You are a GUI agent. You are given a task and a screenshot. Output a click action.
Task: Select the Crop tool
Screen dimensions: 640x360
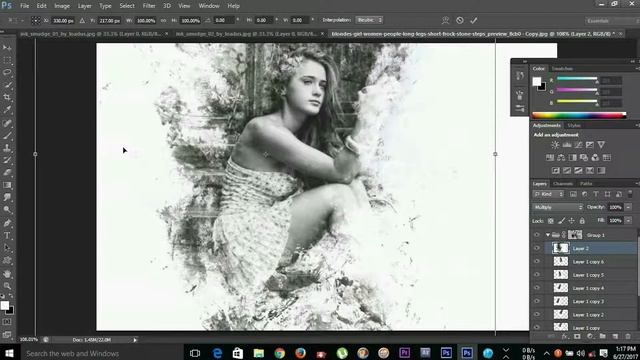tap(7, 97)
